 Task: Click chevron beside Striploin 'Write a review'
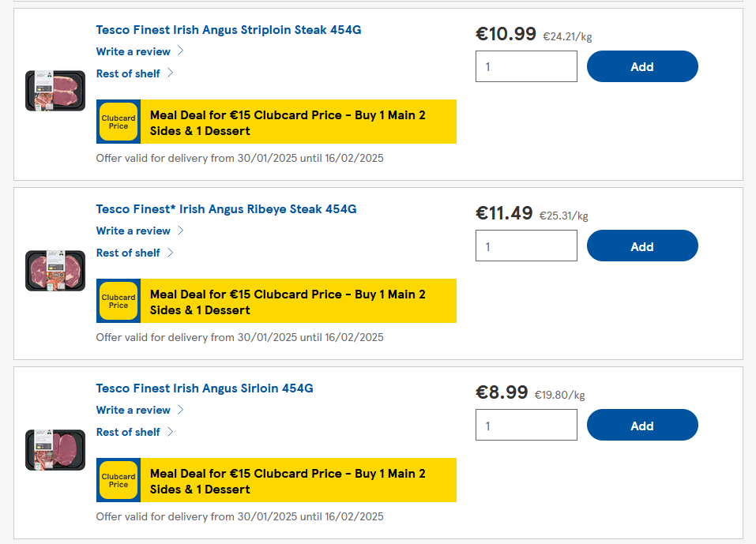pos(181,51)
